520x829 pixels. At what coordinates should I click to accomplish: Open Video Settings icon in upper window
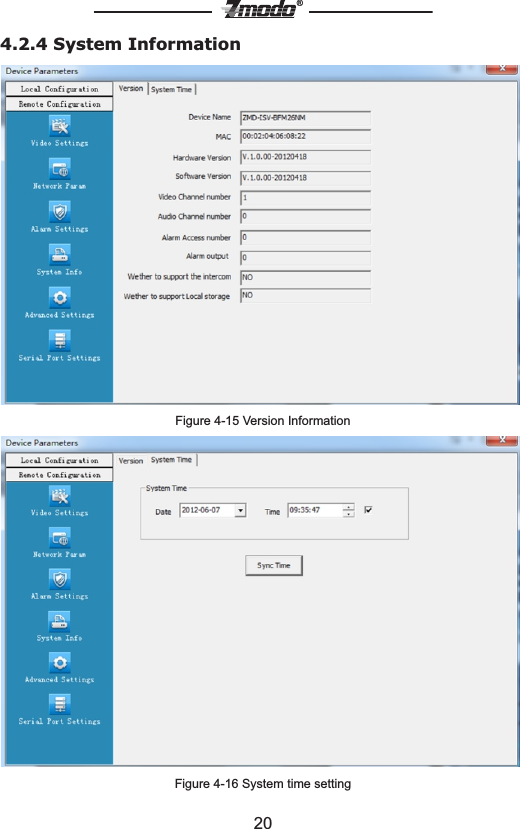pyautogui.click(x=60, y=126)
